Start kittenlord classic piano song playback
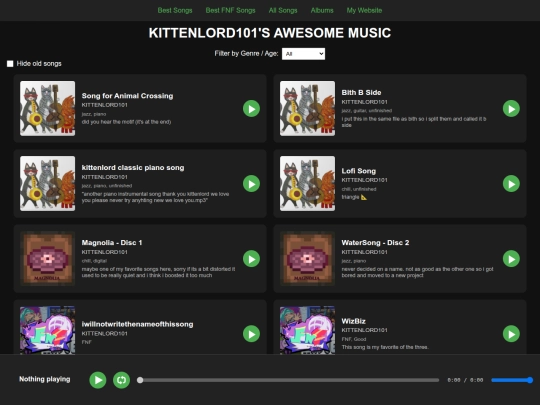Image resolution: width=540 pixels, height=405 pixels. [x=251, y=184]
